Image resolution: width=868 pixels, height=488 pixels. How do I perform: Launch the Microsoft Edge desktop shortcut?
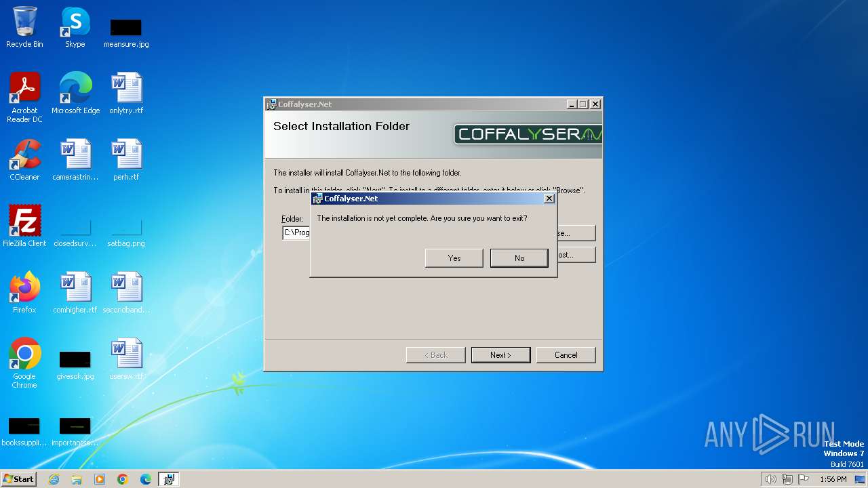coord(75,94)
